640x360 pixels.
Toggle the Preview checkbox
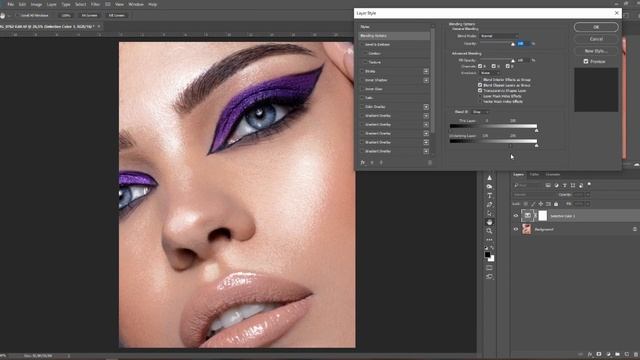586,62
